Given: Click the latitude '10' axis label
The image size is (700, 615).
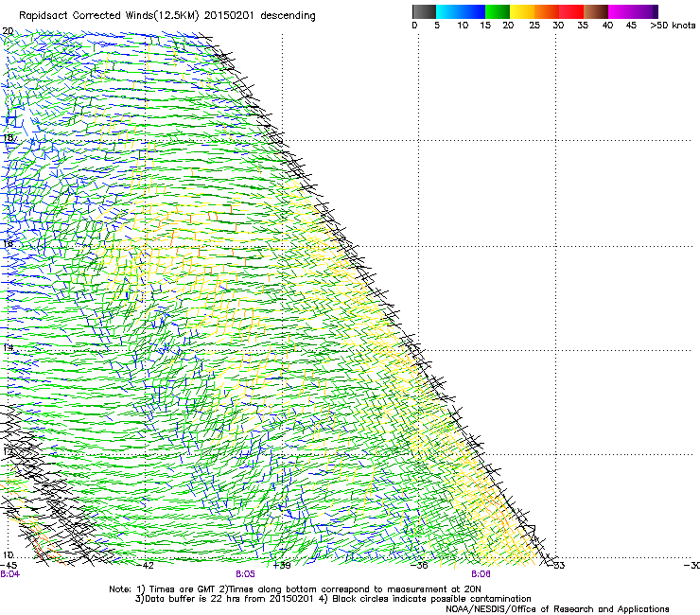Looking at the screenshot, I should pyautogui.click(x=8, y=555).
